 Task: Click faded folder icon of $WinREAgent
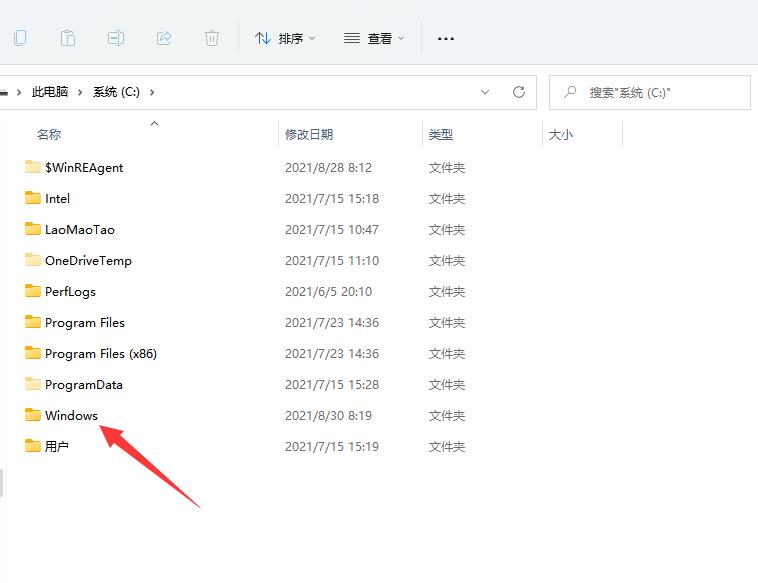[x=33, y=167]
